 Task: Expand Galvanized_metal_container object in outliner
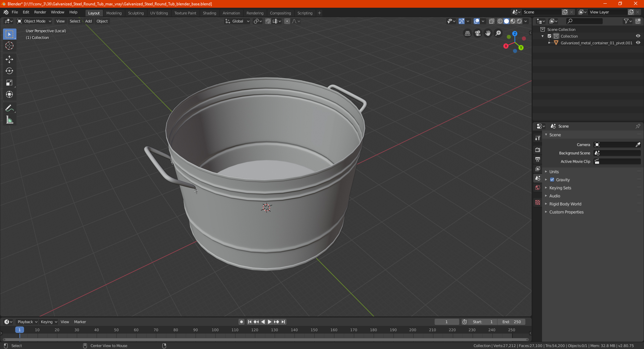(x=549, y=43)
